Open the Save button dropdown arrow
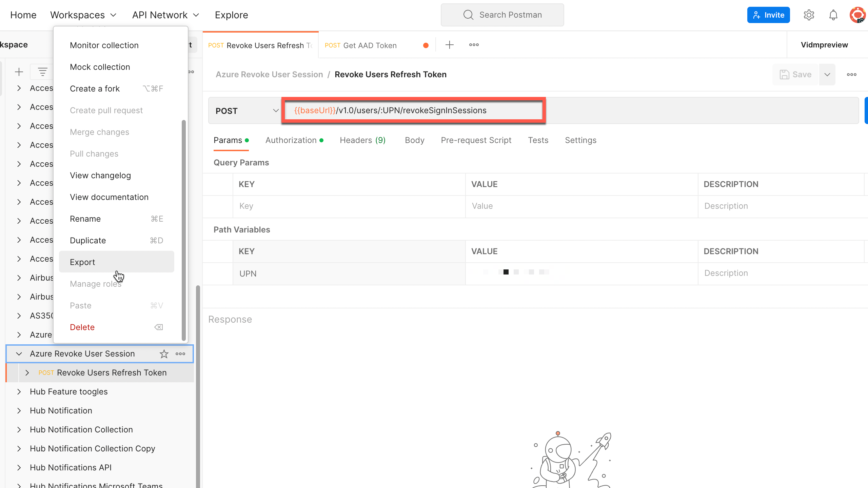 (827, 75)
